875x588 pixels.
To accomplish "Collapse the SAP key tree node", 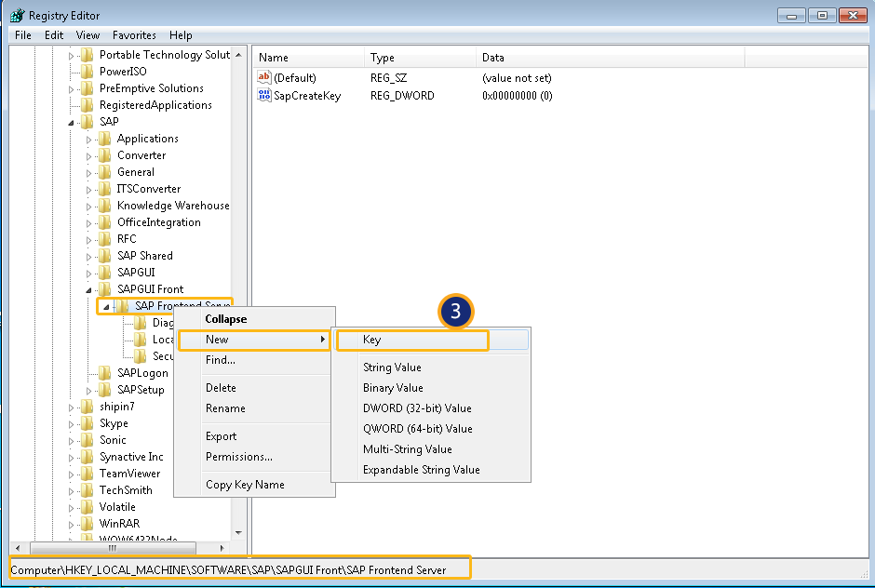I will click(x=73, y=122).
